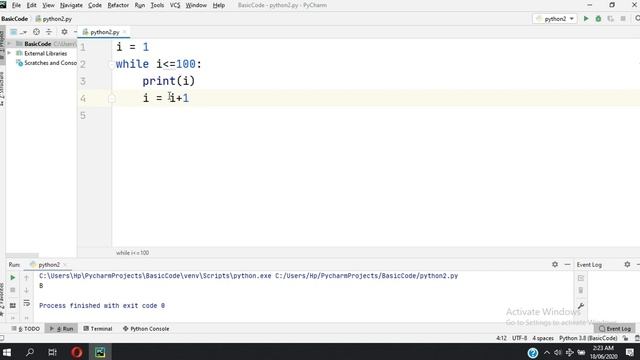The width and height of the screenshot is (640, 360).
Task: Open the Window menu
Action: click(196, 5)
